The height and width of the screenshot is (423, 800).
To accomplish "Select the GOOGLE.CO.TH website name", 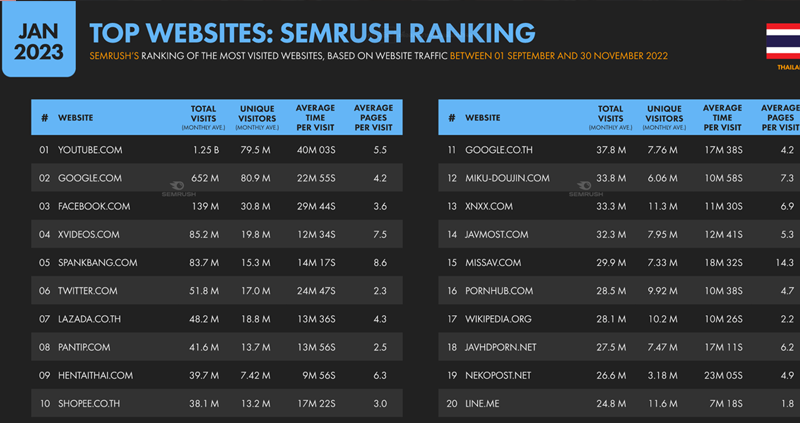I will tap(498, 150).
